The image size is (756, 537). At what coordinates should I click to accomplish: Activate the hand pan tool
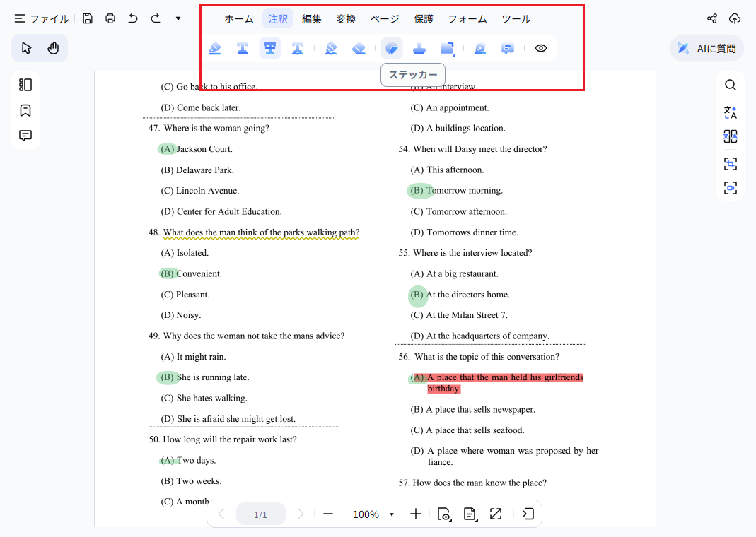coord(53,48)
